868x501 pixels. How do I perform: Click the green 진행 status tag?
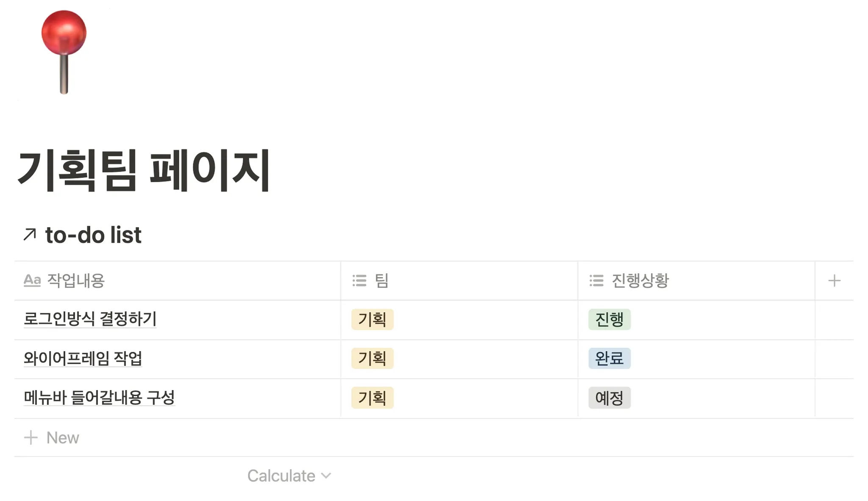tap(609, 319)
